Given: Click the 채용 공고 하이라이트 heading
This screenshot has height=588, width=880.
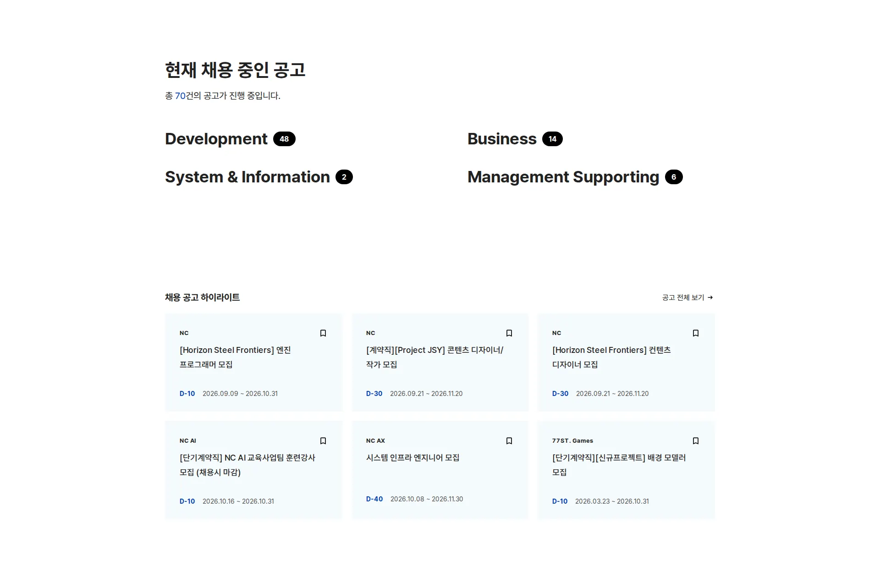Looking at the screenshot, I should [x=202, y=297].
